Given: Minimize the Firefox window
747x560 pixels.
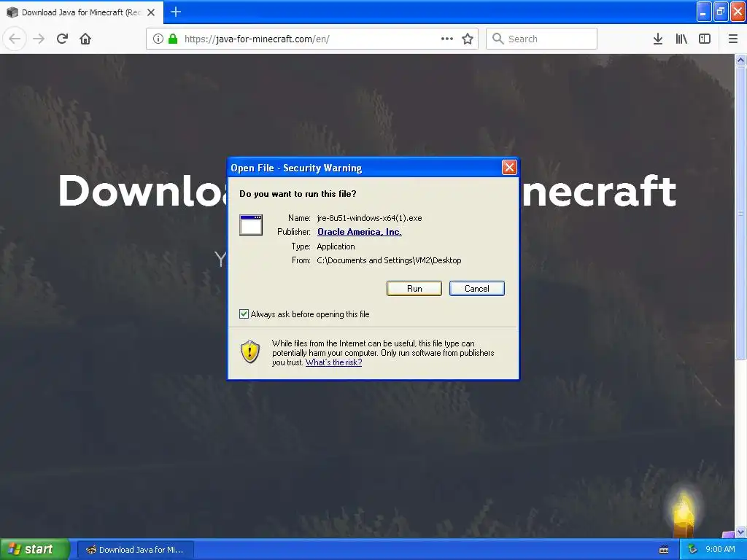Looking at the screenshot, I should (703, 12).
